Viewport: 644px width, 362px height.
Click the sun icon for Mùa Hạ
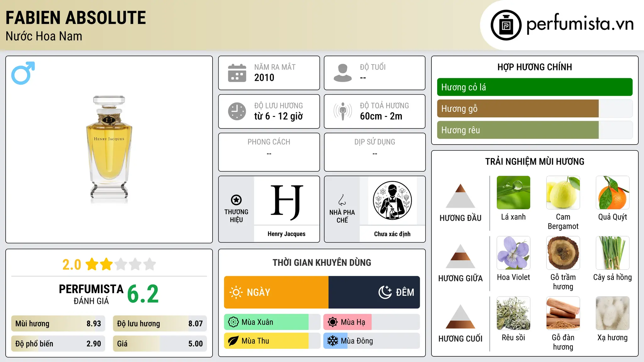pyautogui.click(x=333, y=322)
